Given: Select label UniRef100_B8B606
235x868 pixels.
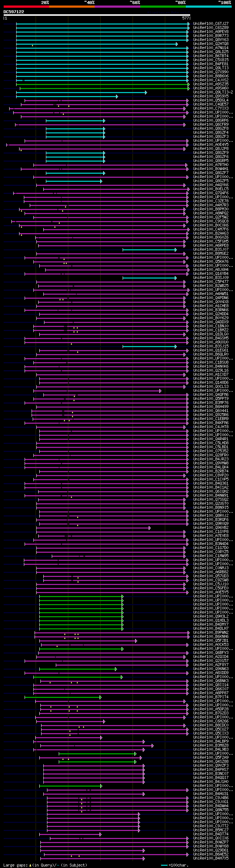Looking at the screenshot, I should (x=211, y=76).
